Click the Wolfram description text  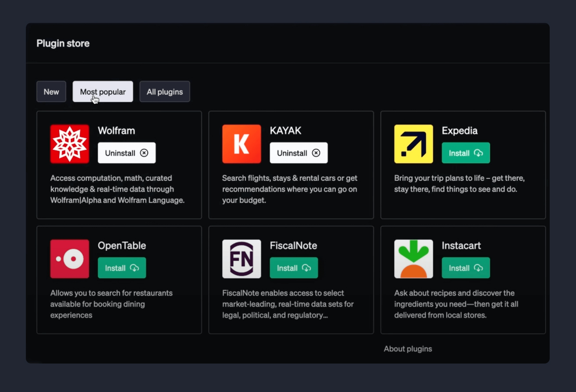click(117, 189)
